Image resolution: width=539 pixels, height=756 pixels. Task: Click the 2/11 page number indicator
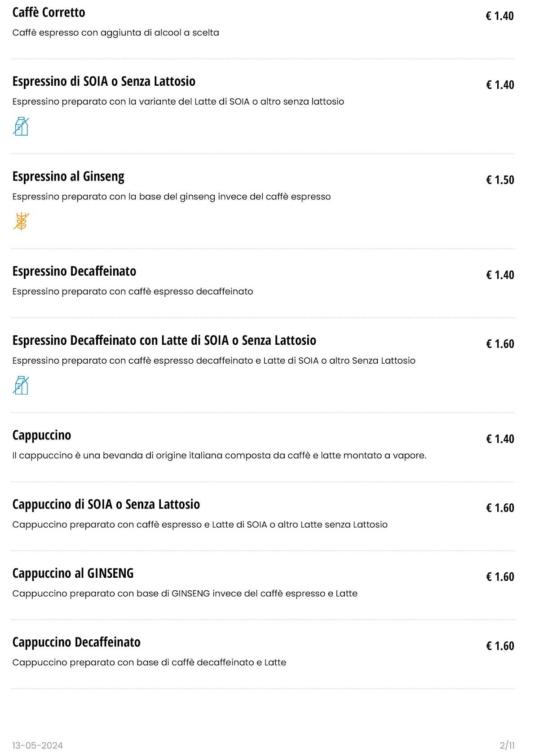[x=507, y=746]
